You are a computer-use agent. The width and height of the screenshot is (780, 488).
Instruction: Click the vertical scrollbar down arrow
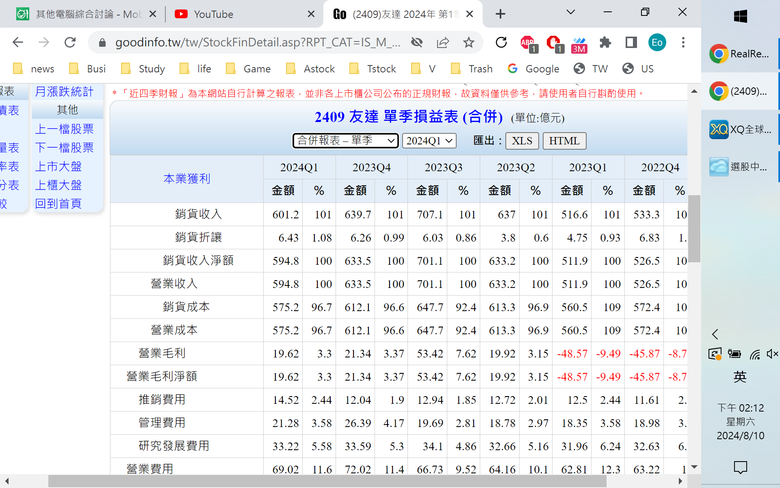694,467
